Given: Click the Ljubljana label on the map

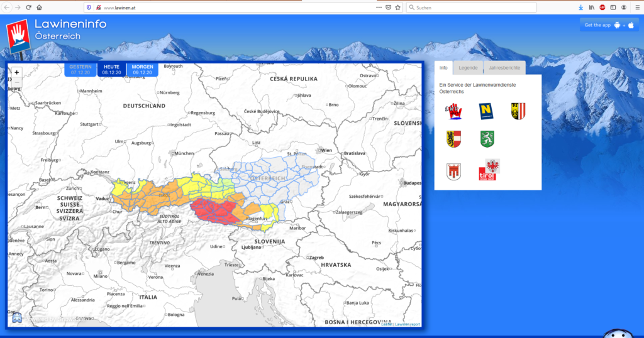Looking at the screenshot, I should 252,248.
